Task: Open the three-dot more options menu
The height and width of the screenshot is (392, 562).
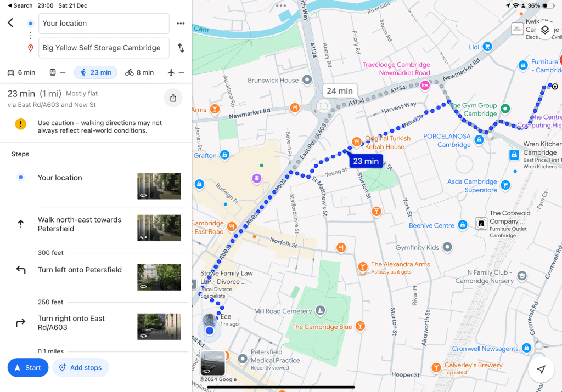Action: [181, 24]
